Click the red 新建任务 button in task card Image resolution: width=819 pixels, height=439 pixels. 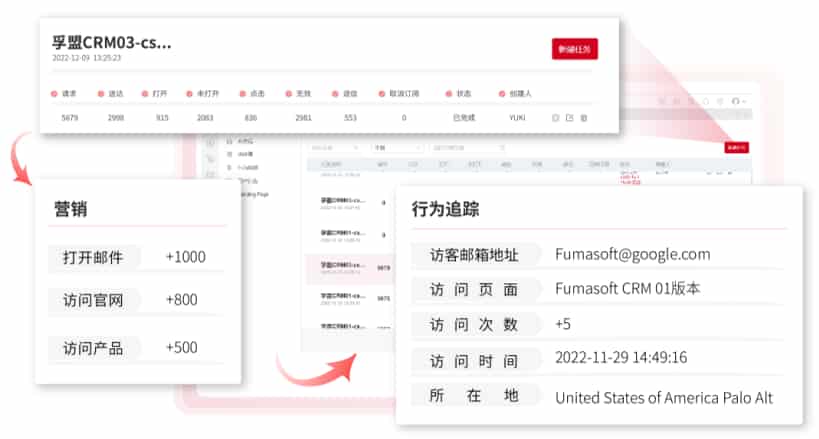pos(574,49)
